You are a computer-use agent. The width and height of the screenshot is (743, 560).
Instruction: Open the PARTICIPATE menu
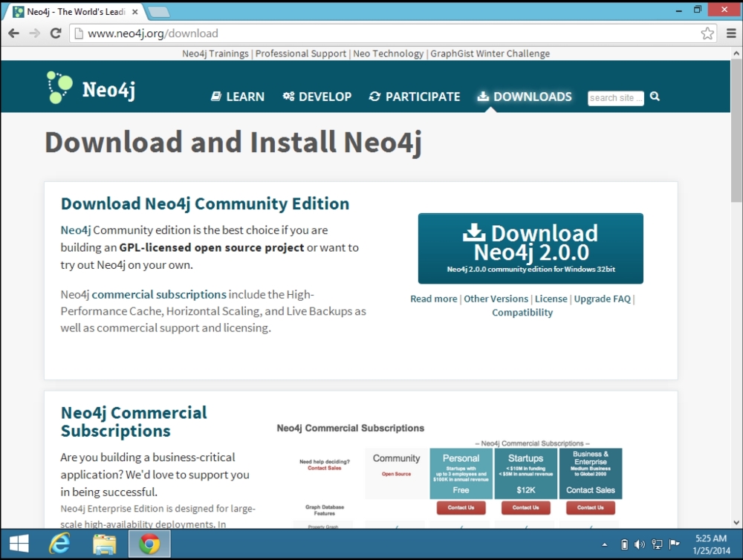point(415,97)
